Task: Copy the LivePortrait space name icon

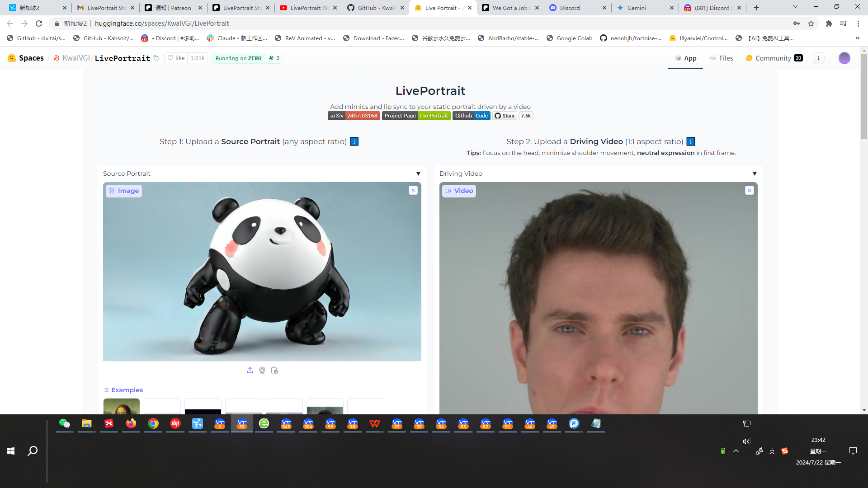Action: 156,58
